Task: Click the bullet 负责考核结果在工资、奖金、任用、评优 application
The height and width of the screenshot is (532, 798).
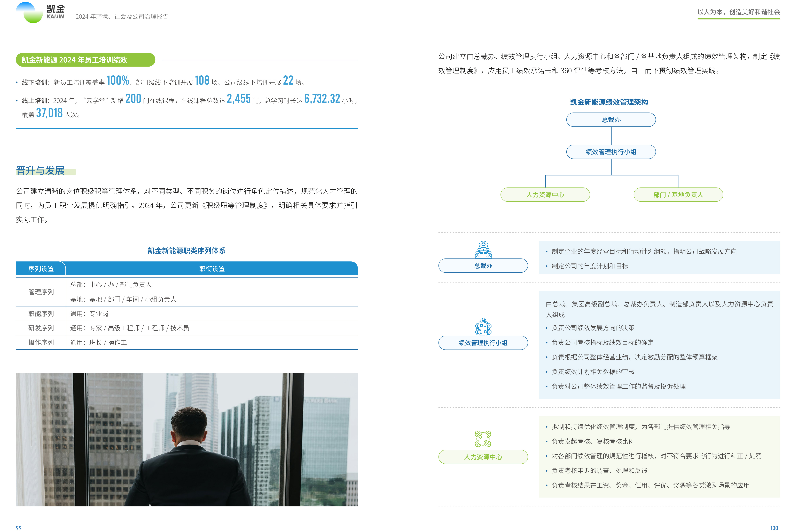Action: point(650,485)
